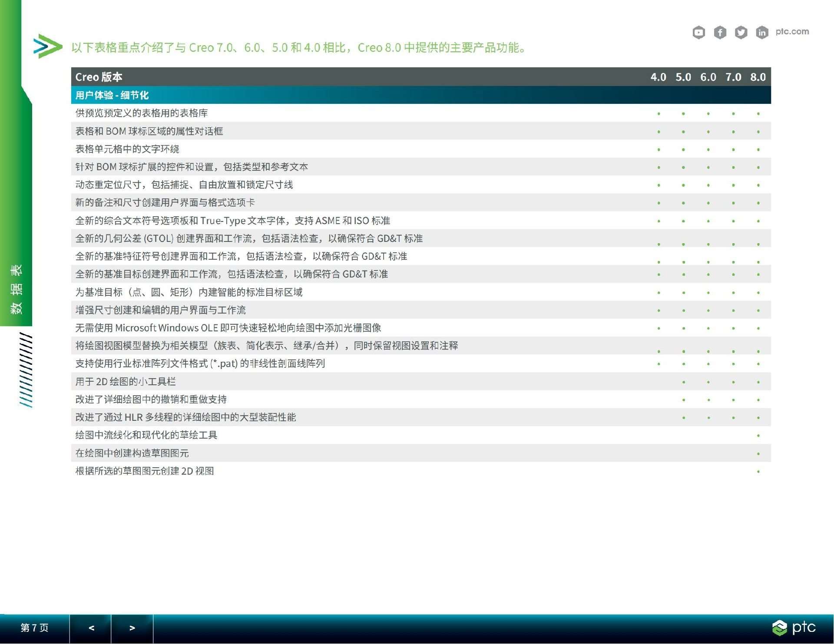The image size is (834, 644).
Task: Click the 6.0 version column header
Action: (708, 77)
